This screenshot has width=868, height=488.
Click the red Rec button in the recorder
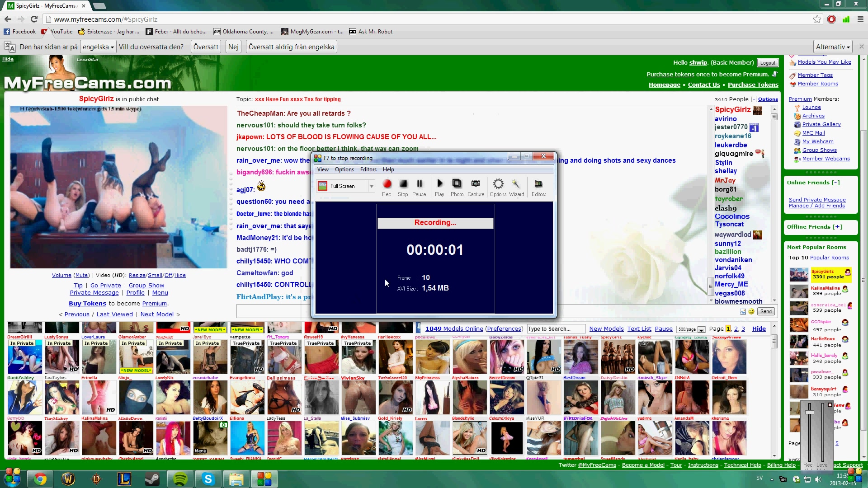point(387,185)
